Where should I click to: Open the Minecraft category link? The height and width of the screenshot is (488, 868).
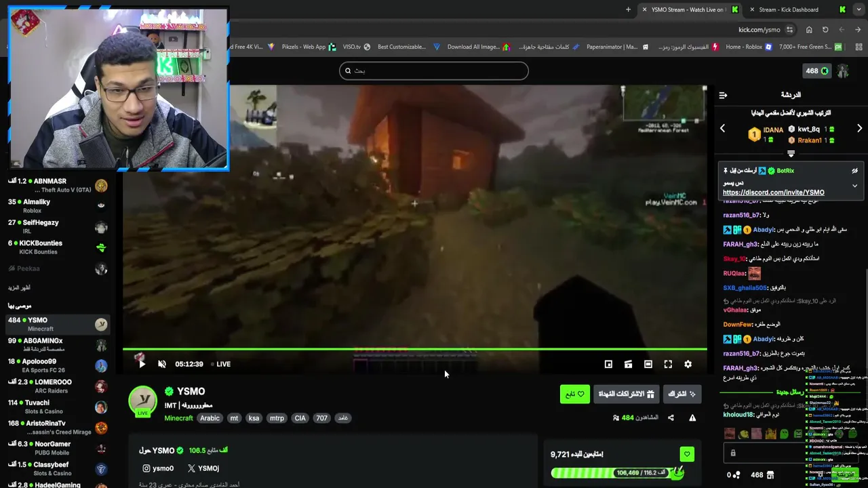pyautogui.click(x=178, y=418)
